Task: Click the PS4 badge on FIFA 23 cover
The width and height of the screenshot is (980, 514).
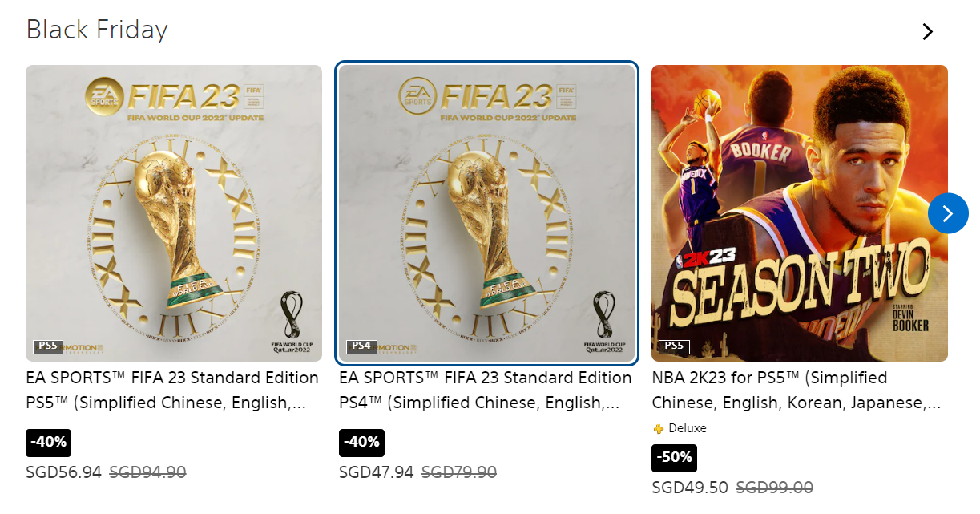Action: [x=361, y=346]
